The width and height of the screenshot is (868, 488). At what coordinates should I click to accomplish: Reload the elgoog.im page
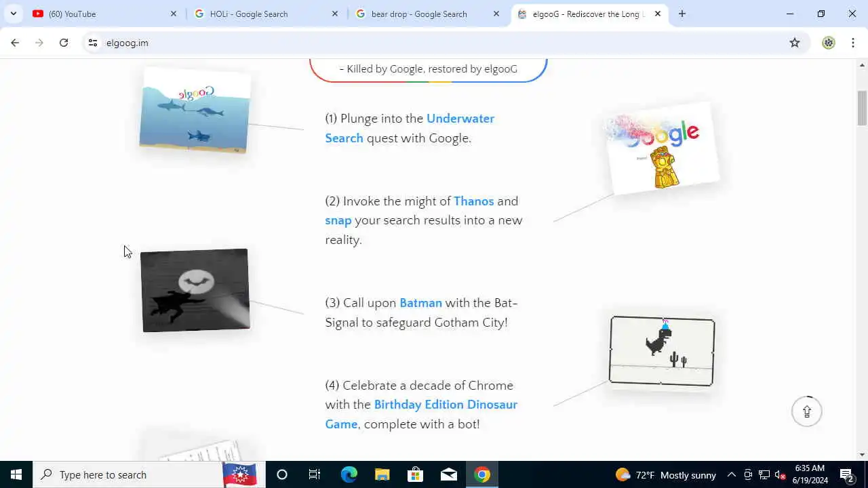point(64,43)
